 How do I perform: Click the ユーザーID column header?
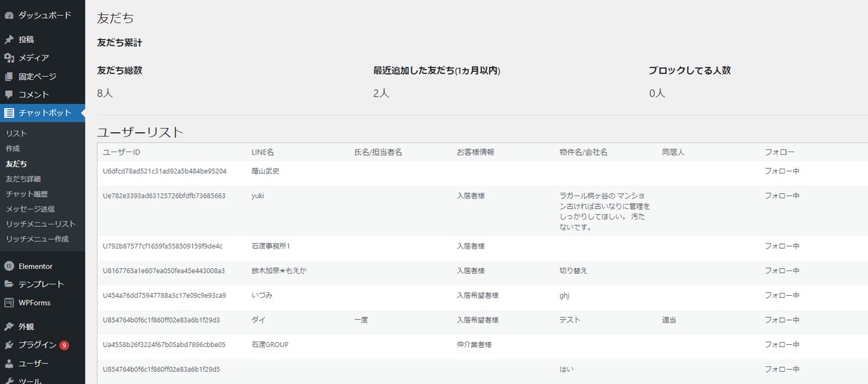(122, 152)
